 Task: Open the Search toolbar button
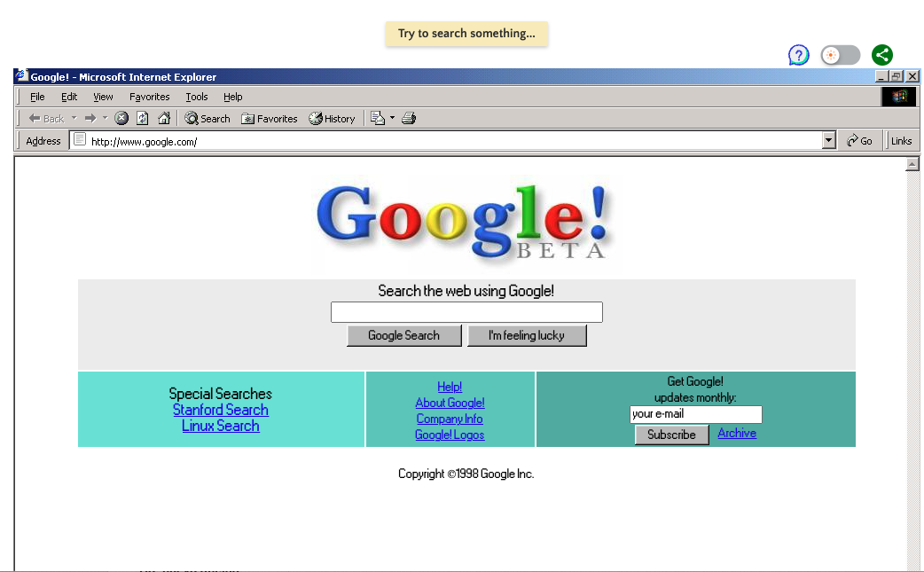pos(208,119)
